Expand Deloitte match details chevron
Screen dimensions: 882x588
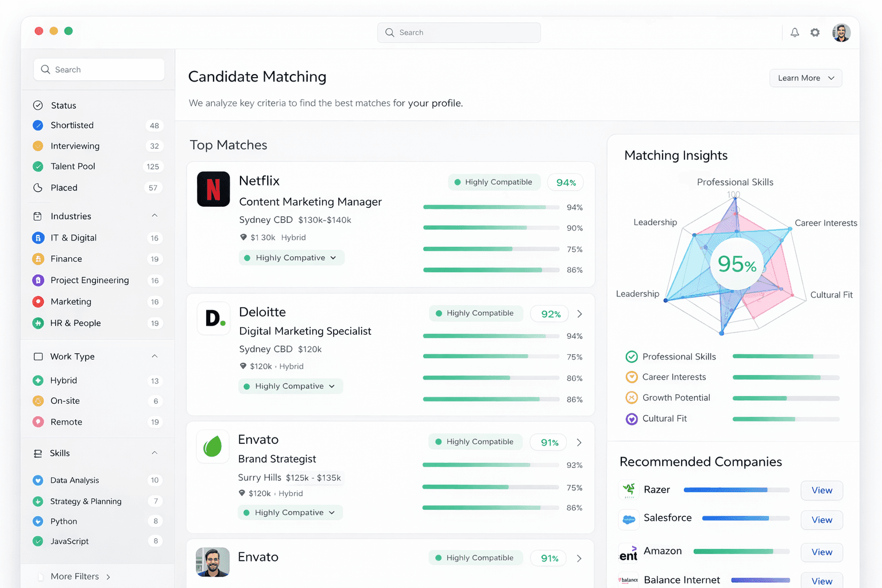pyautogui.click(x=579, y=314)
